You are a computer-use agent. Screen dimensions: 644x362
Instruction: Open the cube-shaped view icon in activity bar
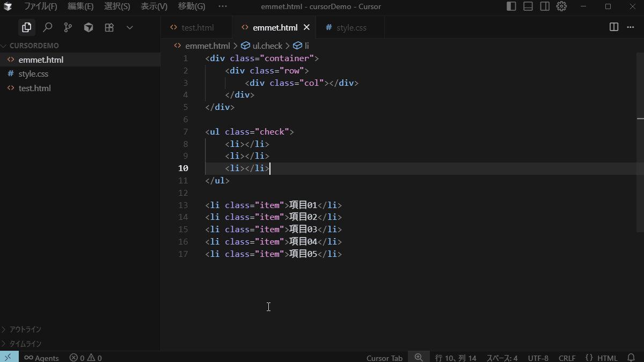pos(89,27)
